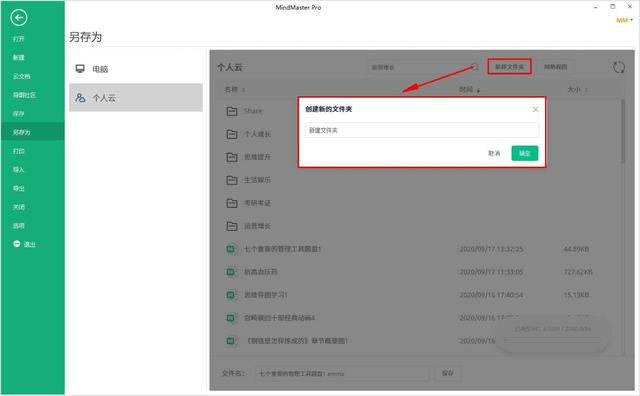640x396 pixels.
Task: Click 取消 in the new folder dialog
Action: point(494,153)
